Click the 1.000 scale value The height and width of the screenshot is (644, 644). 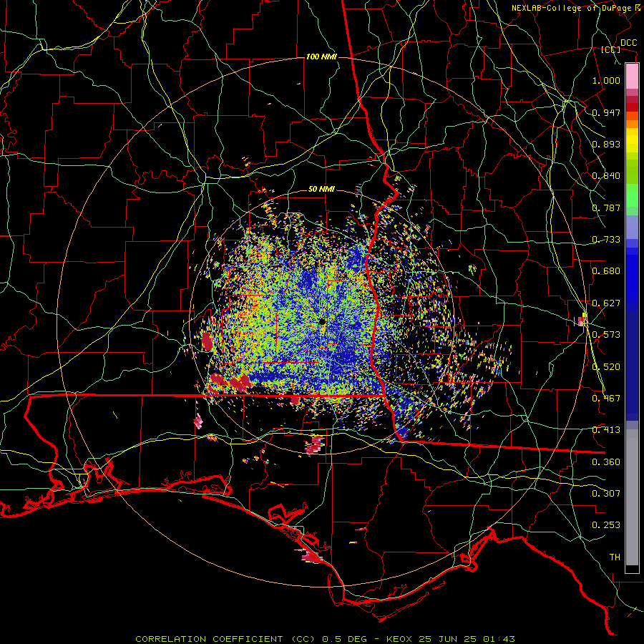coord(606,80)
